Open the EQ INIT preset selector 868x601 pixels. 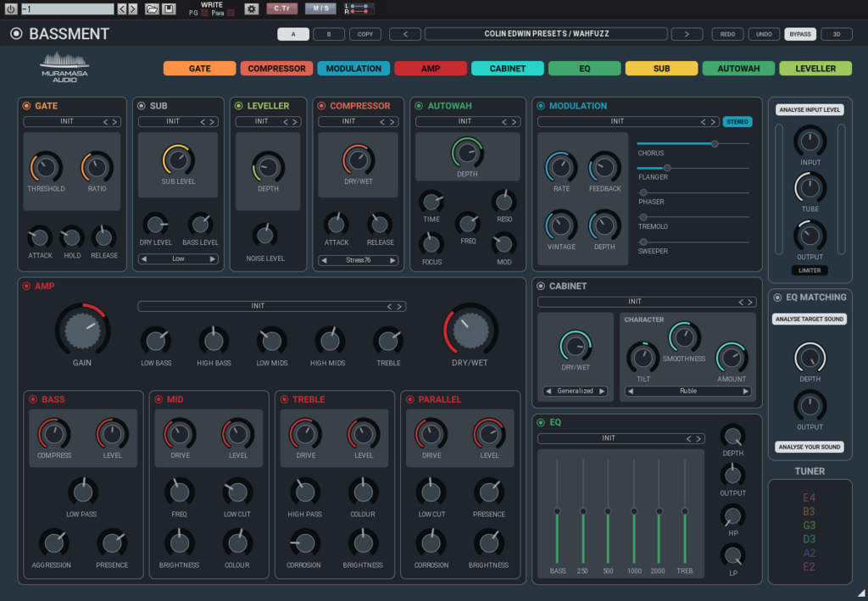click(621, 438)
